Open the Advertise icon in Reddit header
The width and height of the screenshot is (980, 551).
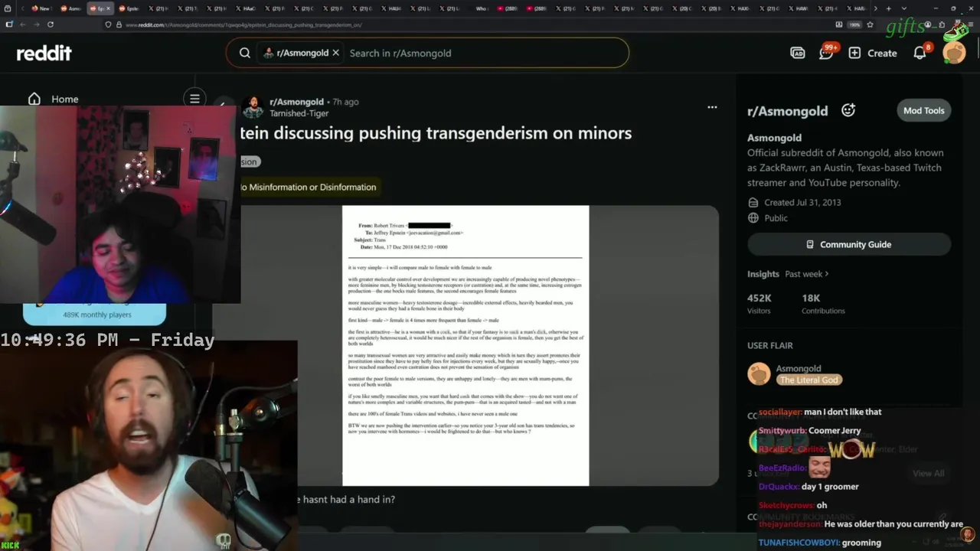[797, 53]
